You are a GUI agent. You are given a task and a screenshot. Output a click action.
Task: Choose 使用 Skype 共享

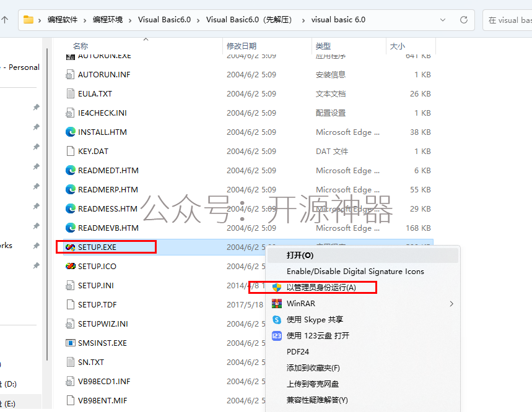363,319
